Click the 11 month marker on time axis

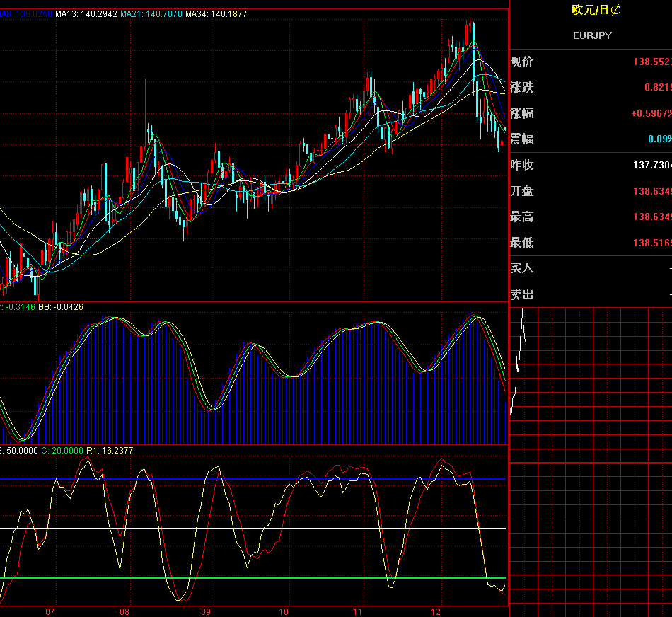(x=357, y=612)
